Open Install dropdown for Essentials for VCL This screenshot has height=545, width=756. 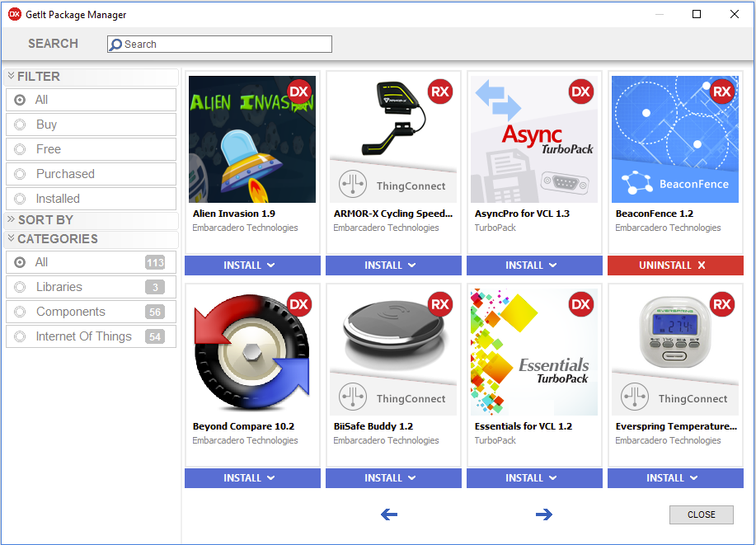point(535,478)
